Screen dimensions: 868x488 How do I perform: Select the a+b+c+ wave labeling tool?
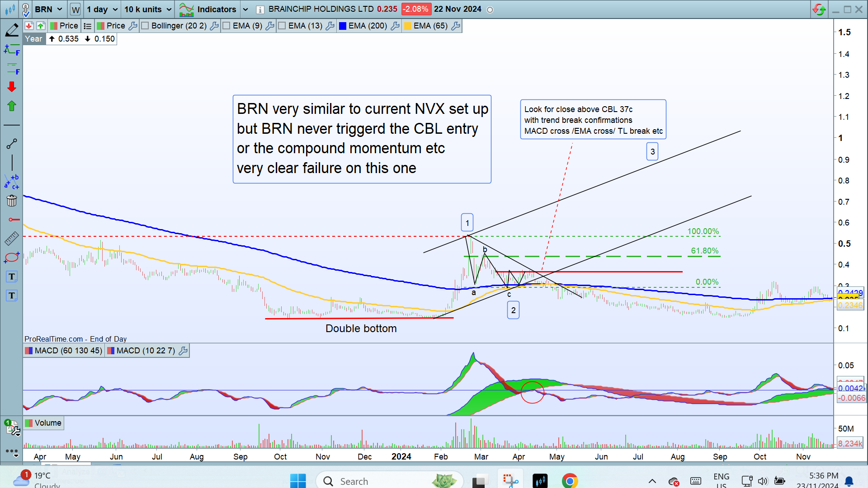point(12,182)
